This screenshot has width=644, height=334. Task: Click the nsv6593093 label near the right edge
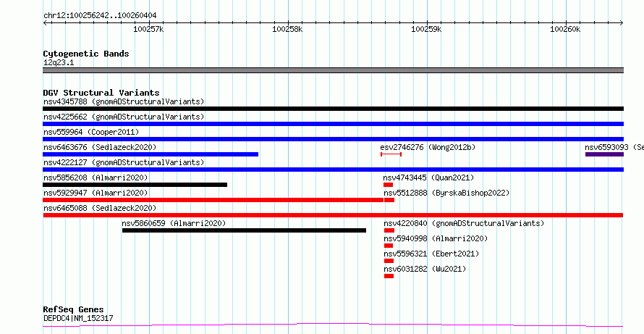[614, 147]
